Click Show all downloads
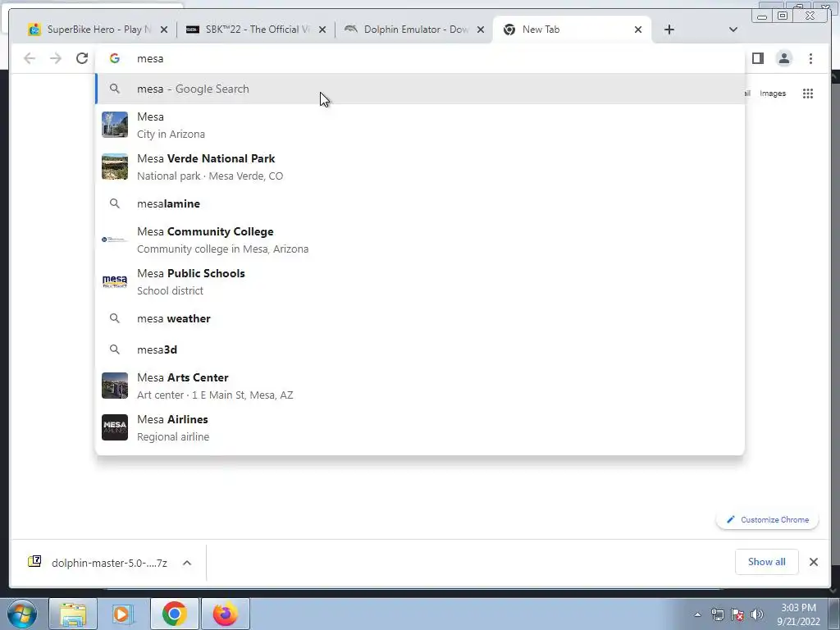 coord(767,562)
